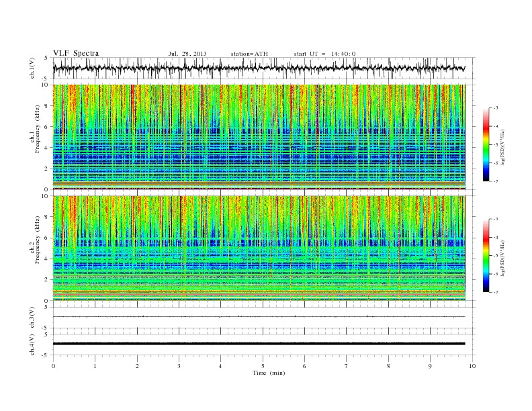The image size is (532, 411).
Task: Click the "-3" label on ch.1 colorbar
Action: 496,108
